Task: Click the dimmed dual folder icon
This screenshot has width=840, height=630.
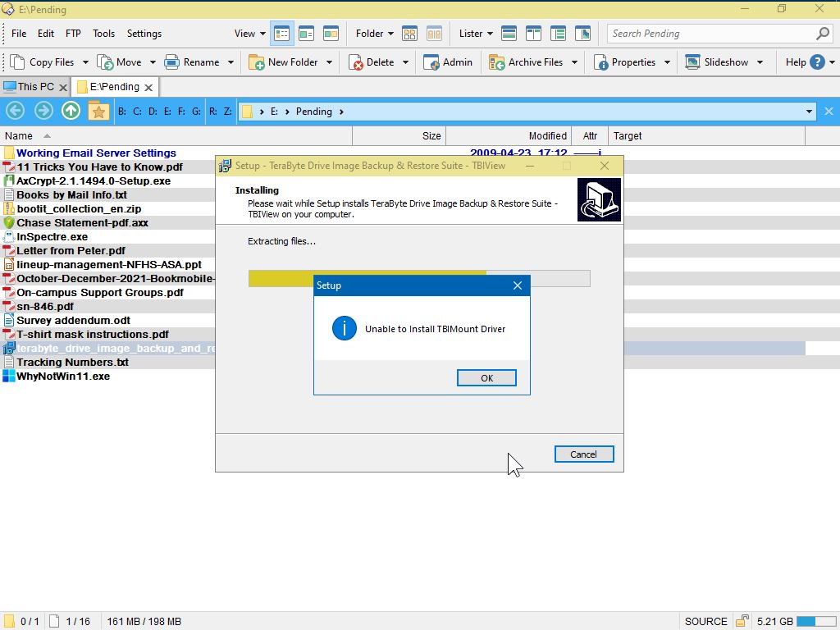Action: [x=434, y=34]
